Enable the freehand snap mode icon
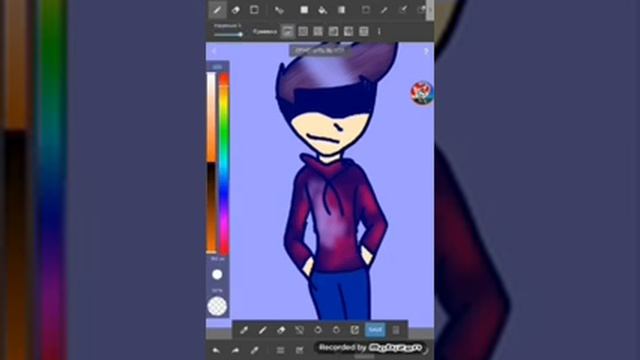640x360 pixels. pyautogui.click(x=288, y=31)
